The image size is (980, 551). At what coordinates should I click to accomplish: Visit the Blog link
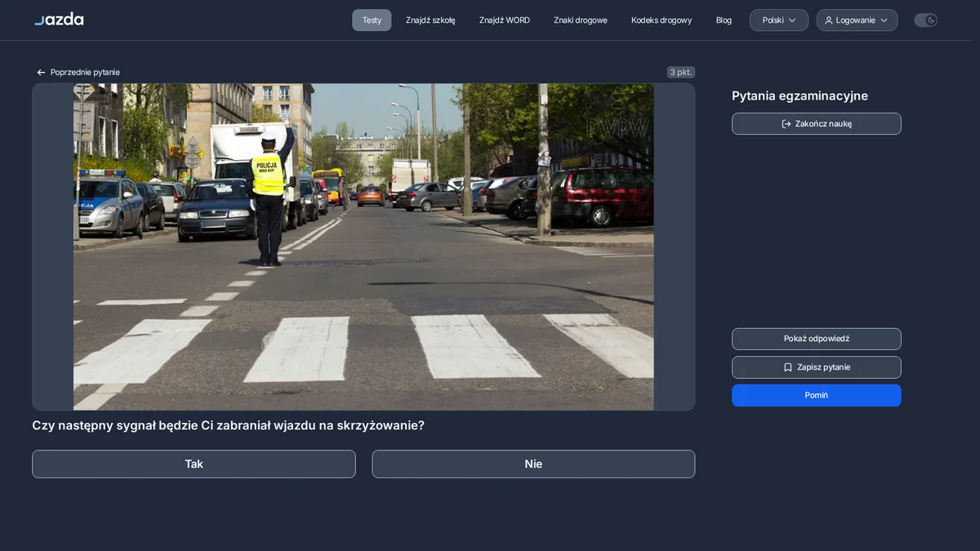click(x=724, y=20)
